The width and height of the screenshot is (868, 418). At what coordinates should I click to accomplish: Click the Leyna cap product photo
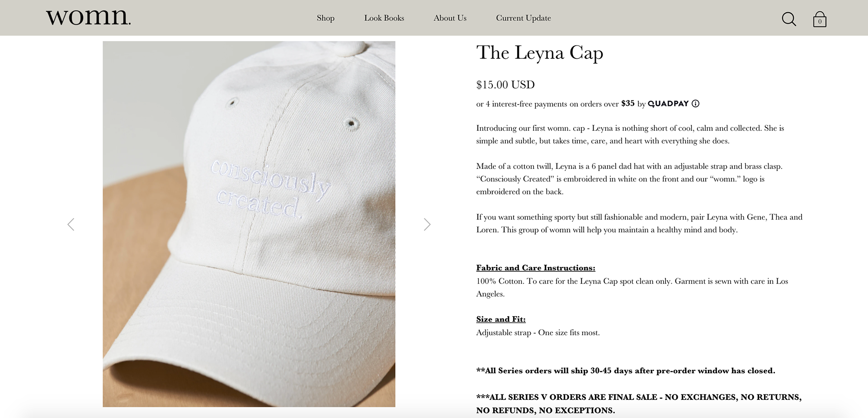(249, 224)
